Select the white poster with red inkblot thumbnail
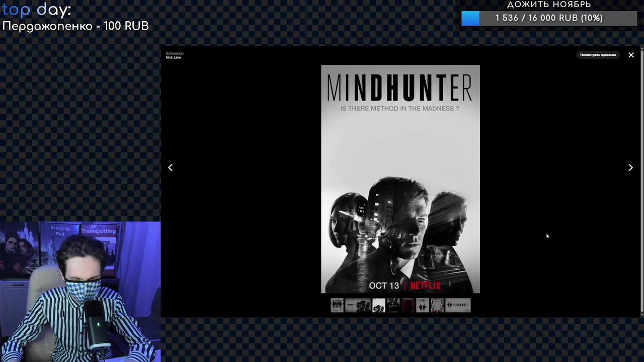 423,305
